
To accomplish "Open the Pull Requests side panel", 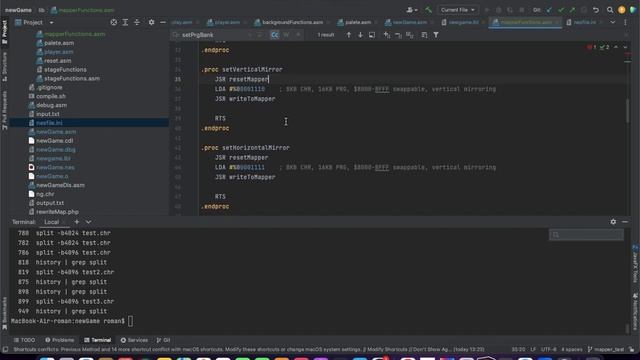I will tap(4, 110).
